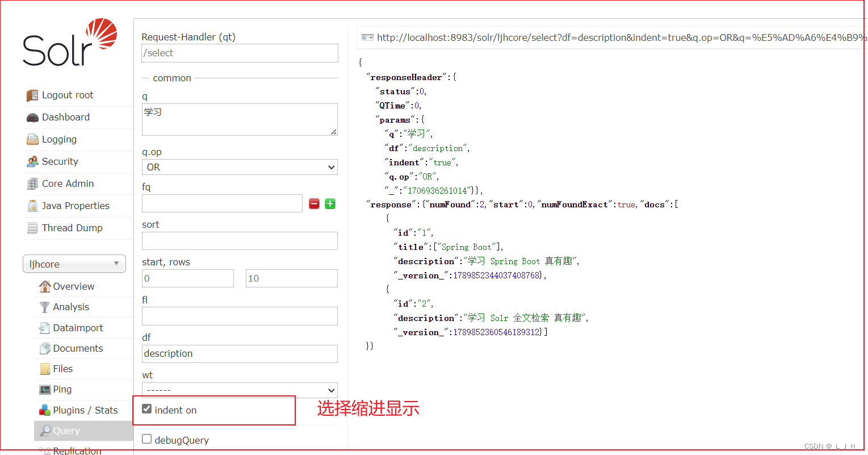This screenshot has height=455, width=868.
Task: Click the Ping monitor icon
Action: 45,390
